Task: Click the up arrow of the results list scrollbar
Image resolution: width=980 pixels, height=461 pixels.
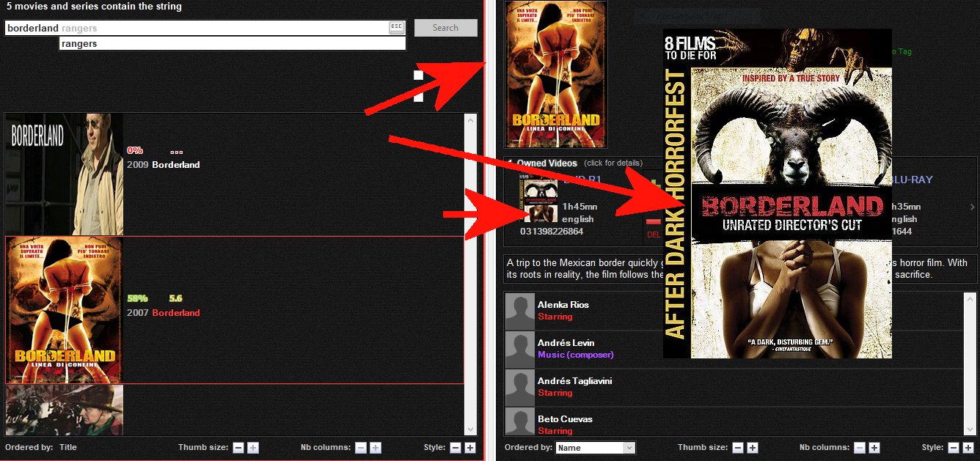Action: pyautogui.click(x=470, y=119)
